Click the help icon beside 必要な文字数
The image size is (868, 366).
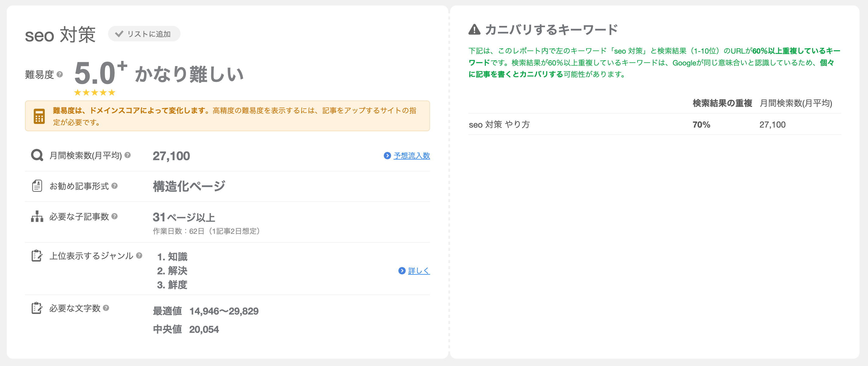pyautogui.click(x=106, y=308)
